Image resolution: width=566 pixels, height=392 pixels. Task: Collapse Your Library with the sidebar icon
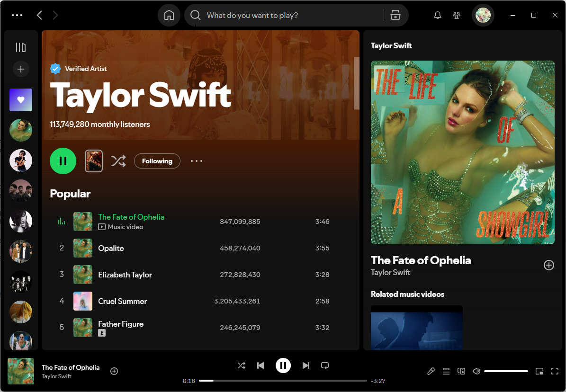21,47
